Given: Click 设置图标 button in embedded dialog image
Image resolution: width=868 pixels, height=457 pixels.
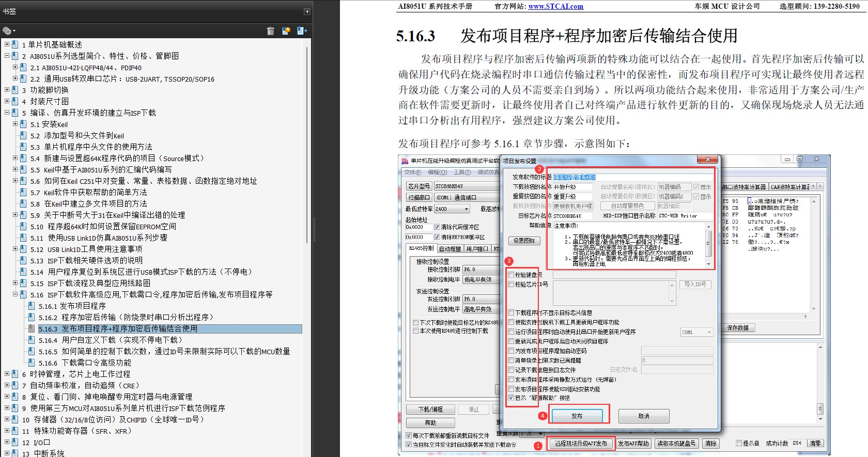Looking at the screenshot, I should 524,241.
